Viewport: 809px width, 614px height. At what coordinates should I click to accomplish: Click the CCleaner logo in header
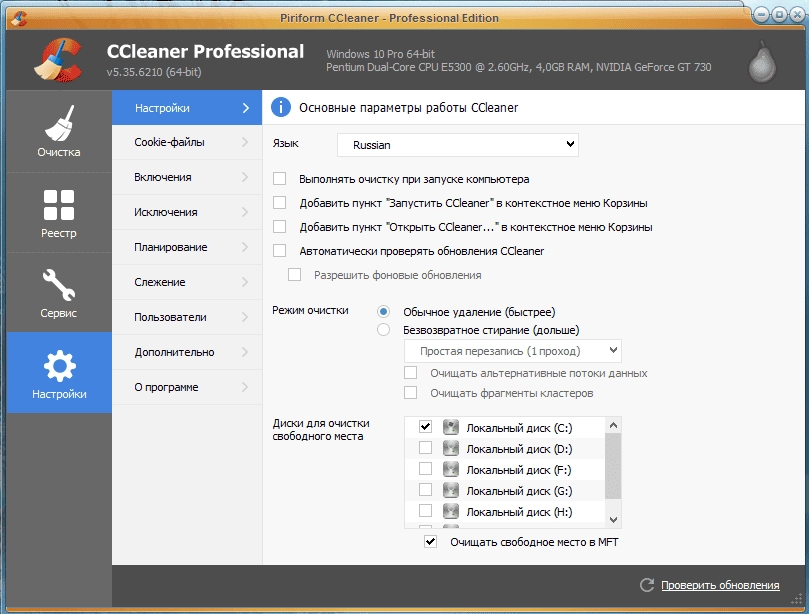click(x=58, y=60)
